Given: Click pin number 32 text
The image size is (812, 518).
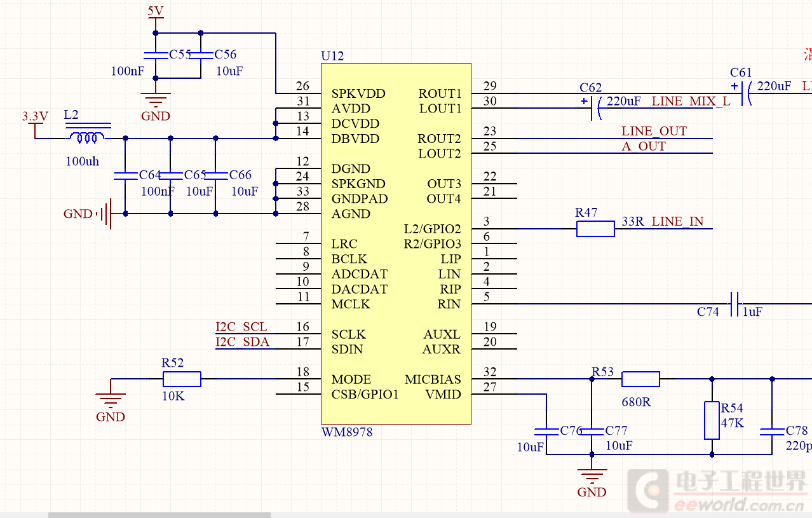Looking at the screenshot, I should point(490,372).
